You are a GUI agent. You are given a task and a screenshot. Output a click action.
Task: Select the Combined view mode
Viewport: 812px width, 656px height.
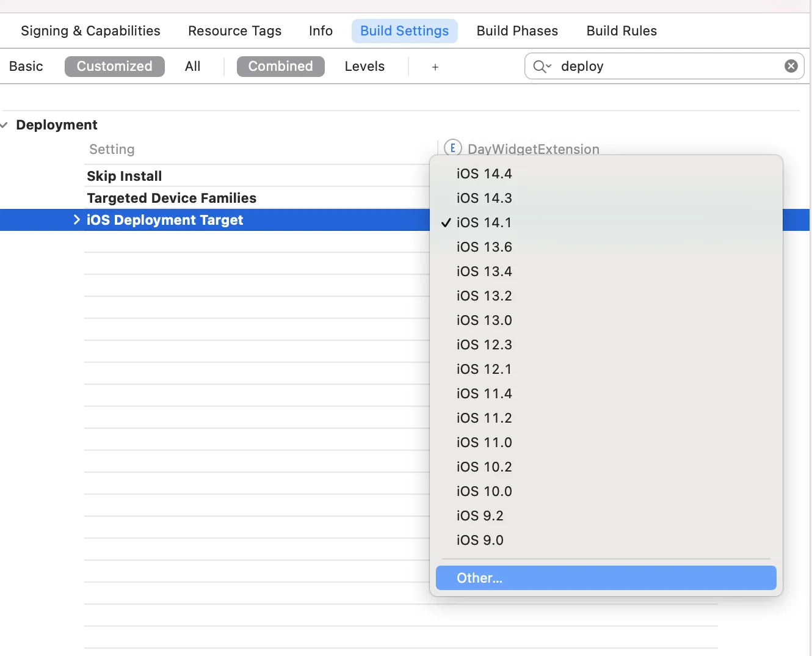pyautogui.click(x=281, y=67)
